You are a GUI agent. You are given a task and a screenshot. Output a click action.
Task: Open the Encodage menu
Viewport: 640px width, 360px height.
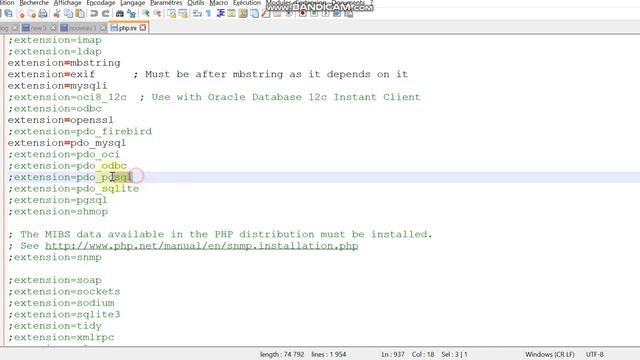[x=101, y=3]
